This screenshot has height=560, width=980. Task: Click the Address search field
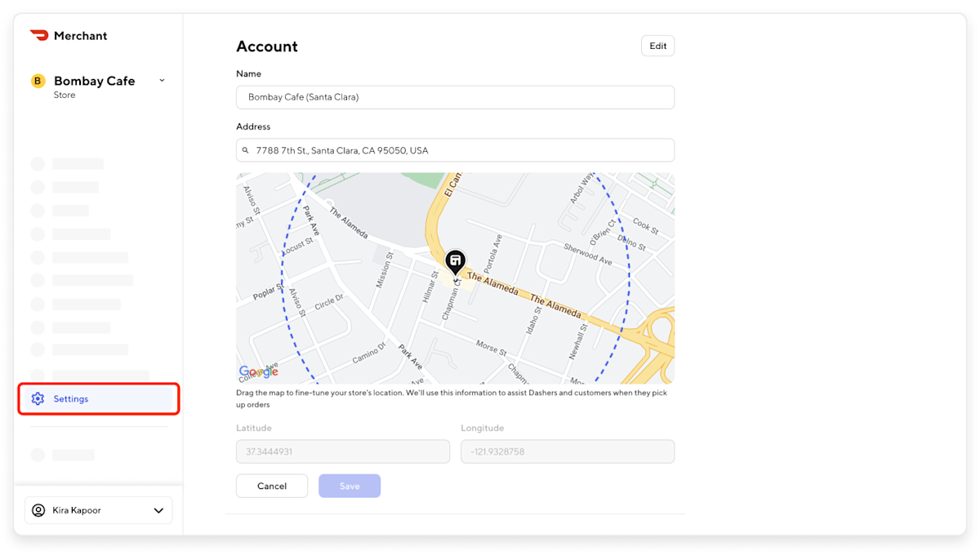click(x=455, y=150)
